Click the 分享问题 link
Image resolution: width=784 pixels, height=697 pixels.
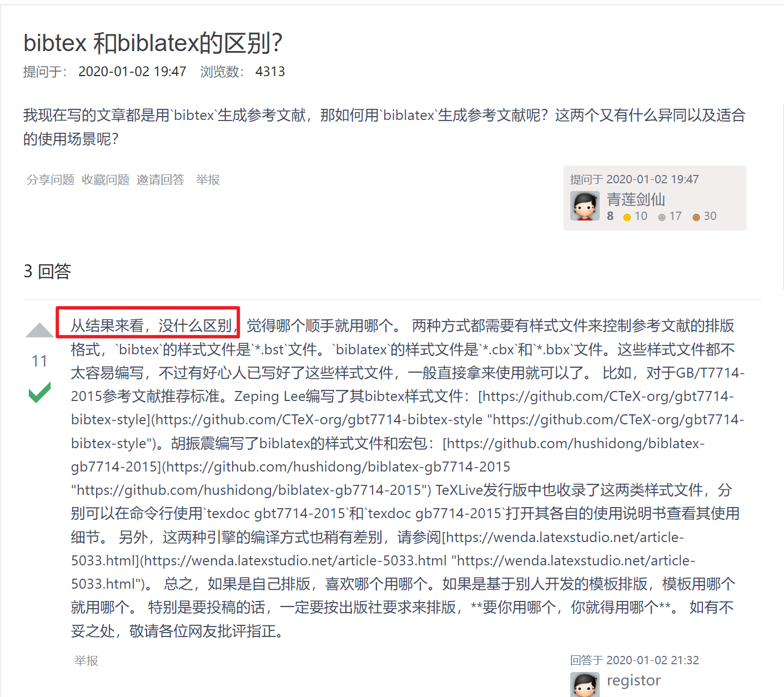tap(51, 180)
